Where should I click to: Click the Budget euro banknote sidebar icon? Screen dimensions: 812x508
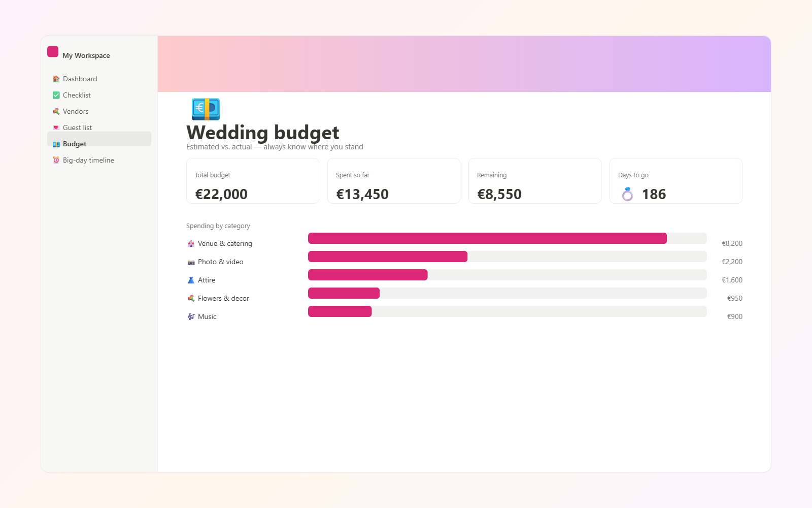(x=56, y=144)
